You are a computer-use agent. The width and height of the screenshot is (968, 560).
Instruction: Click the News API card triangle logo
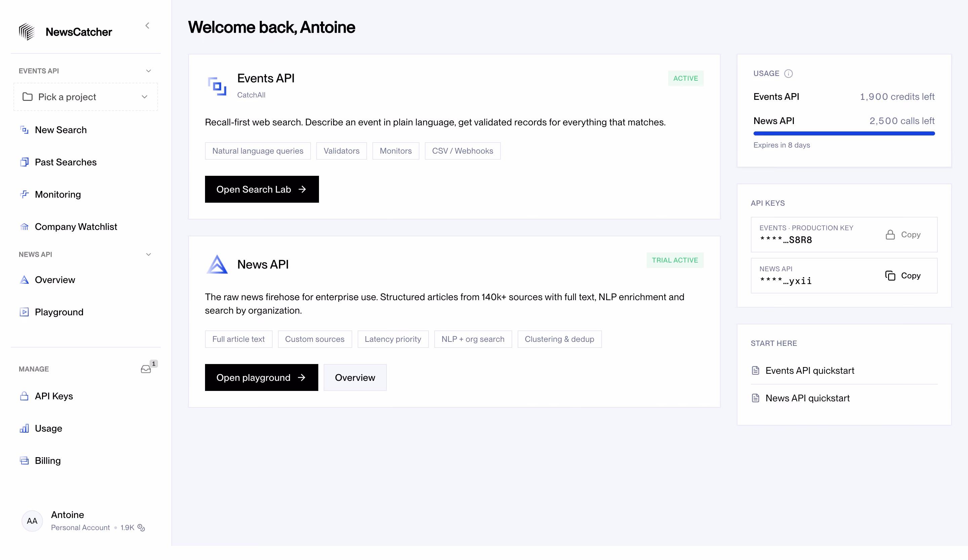pos(217,264)
